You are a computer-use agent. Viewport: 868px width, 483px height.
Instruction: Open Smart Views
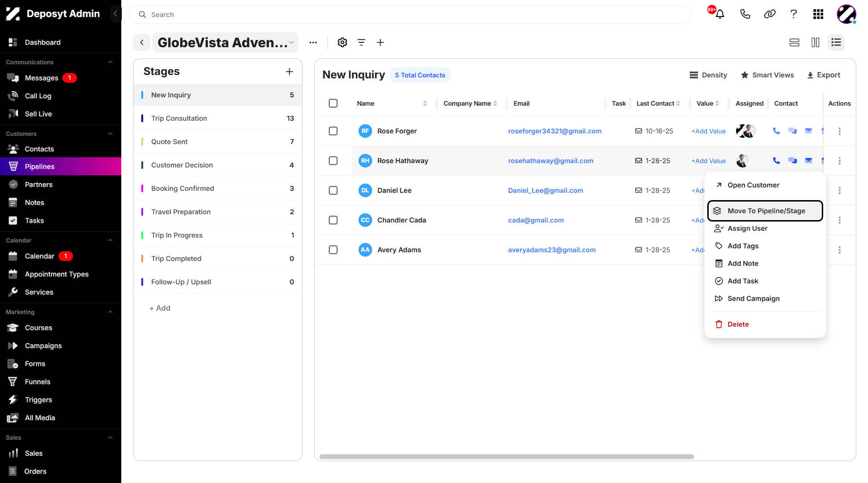[767, 75]
